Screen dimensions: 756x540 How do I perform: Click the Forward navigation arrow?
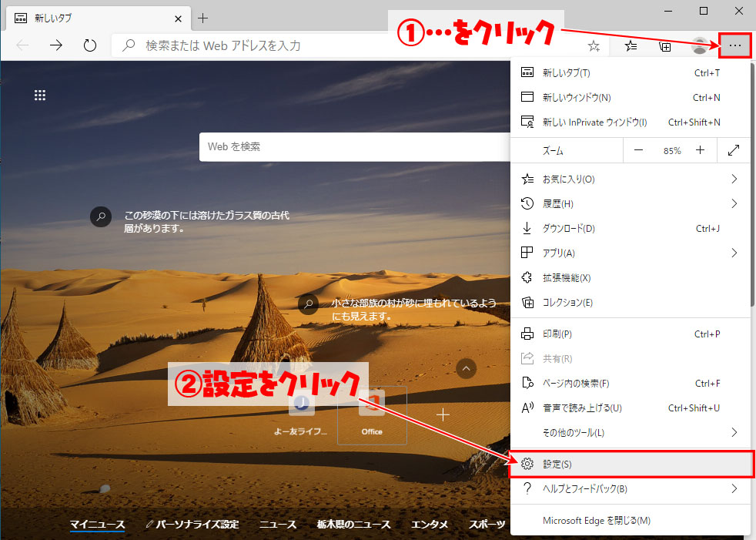(56, 45)
